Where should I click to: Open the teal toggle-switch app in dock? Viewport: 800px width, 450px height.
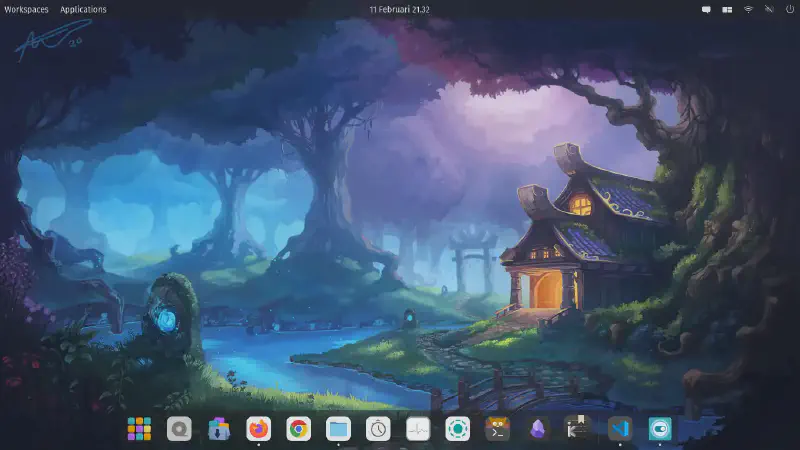click(x=660, y=429)
